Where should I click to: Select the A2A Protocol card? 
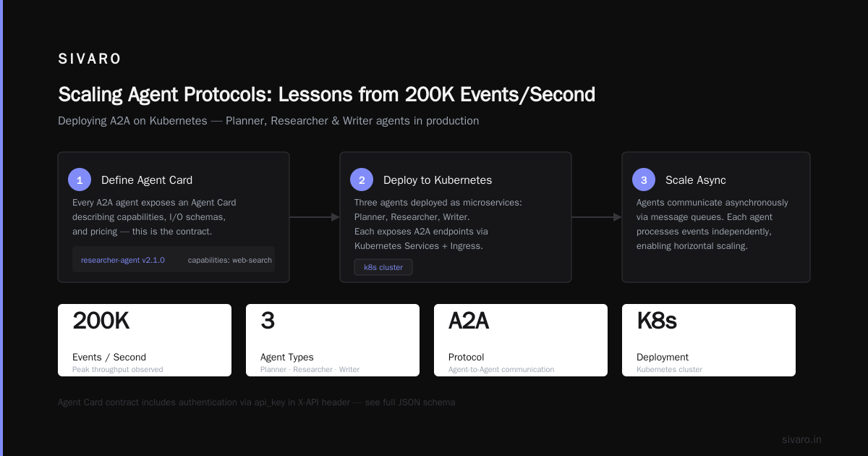point(521,340)
